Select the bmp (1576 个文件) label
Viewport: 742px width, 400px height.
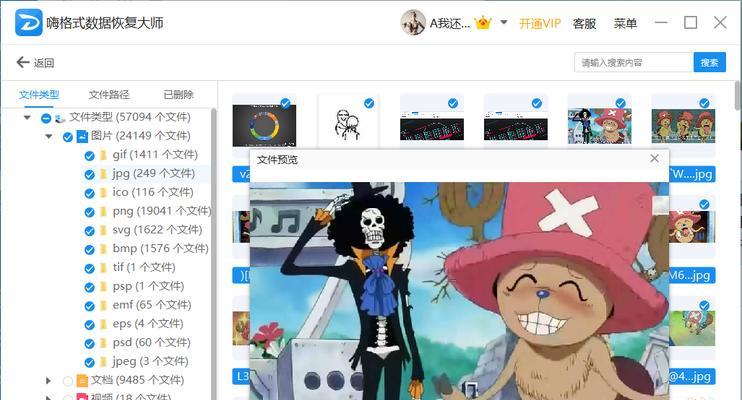click(160, 249)
